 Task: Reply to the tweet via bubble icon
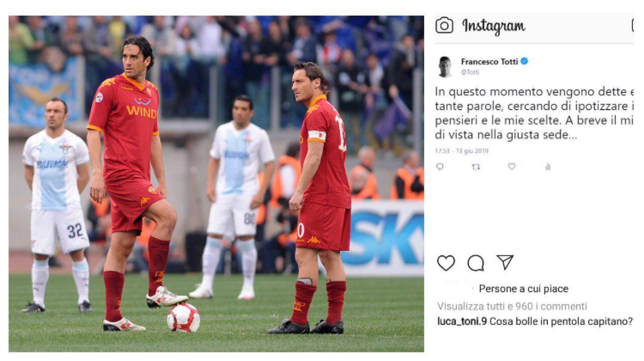pyautogui.click(x=440, y=167)
